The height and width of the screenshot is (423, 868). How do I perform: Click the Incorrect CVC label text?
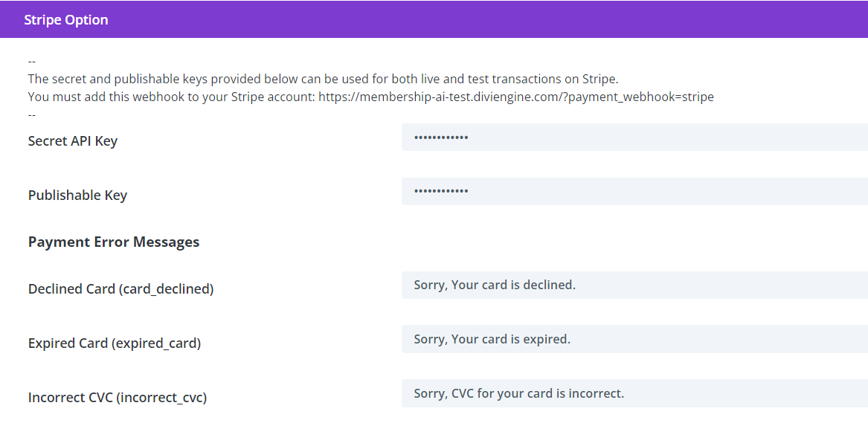[x=71, y=398]
